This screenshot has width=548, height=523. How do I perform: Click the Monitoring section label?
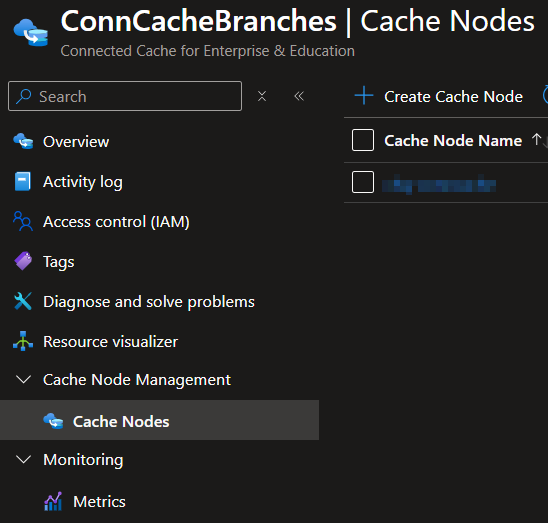tap(83, 460)
